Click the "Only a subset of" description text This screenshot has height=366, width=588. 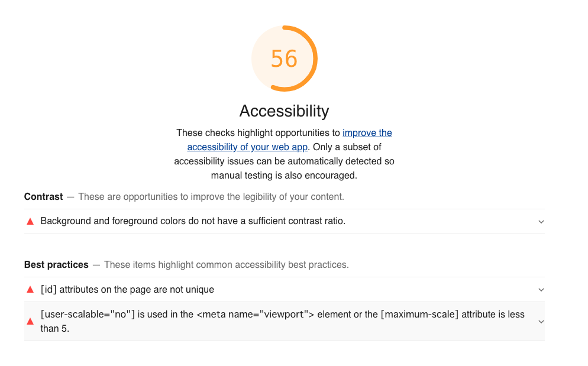pyautogui.click(x=347, y=147)
